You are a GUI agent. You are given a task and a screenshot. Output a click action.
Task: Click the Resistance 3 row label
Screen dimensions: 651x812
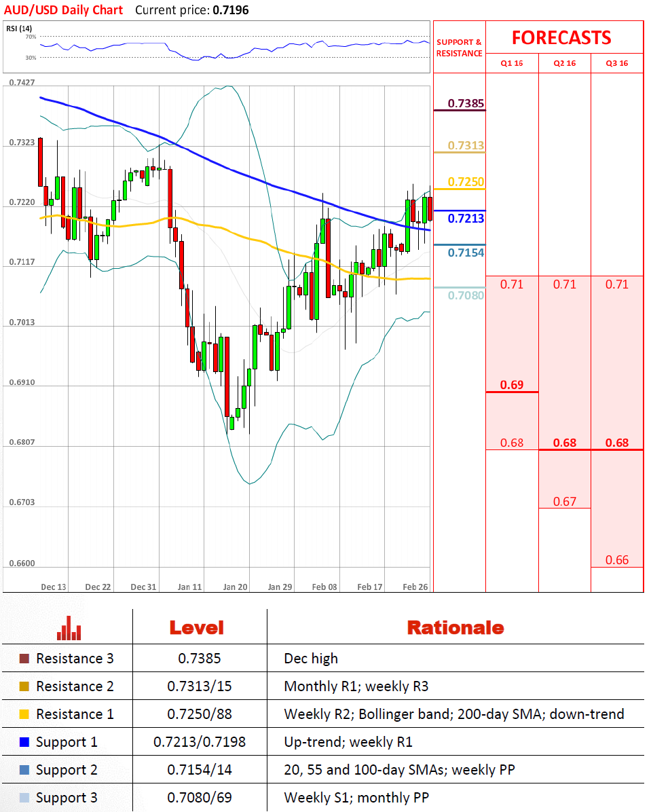(x=75, y=659)
